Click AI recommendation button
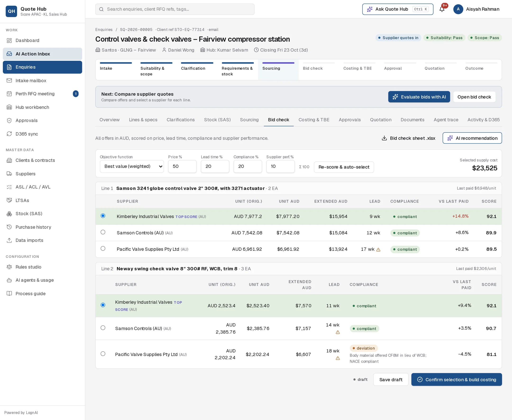 pos(472,138)
